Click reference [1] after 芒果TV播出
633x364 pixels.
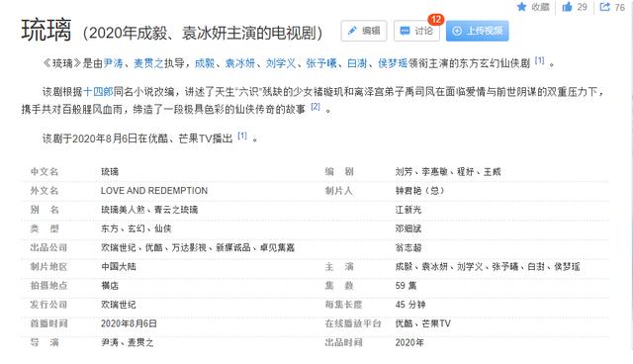click(241, 136)
